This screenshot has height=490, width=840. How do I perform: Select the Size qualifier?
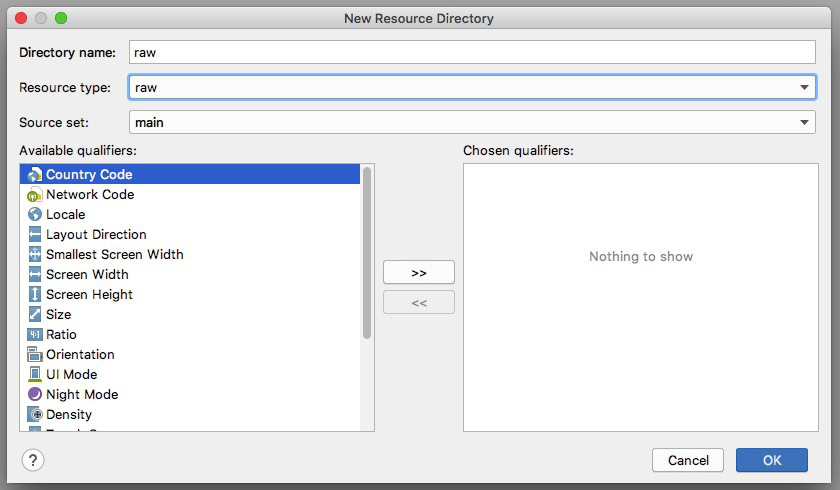190,314
